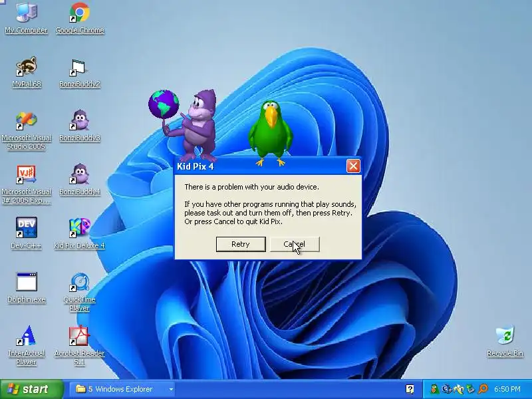Click Retry in the Kid Pix 4 dialog
The width and height of the screenshot is (532, 399).
(241, 244)
